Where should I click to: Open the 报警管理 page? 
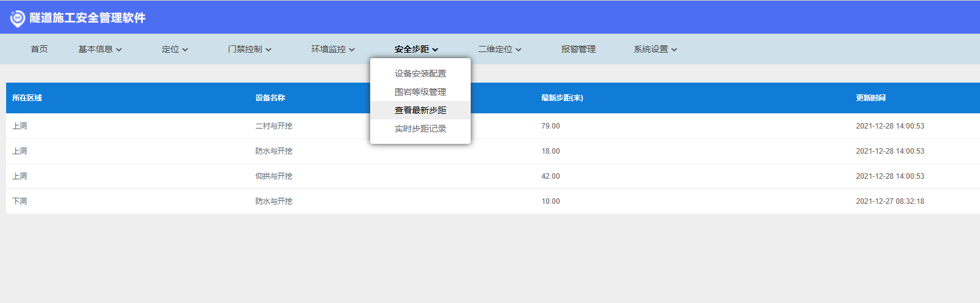coord(579,49)
